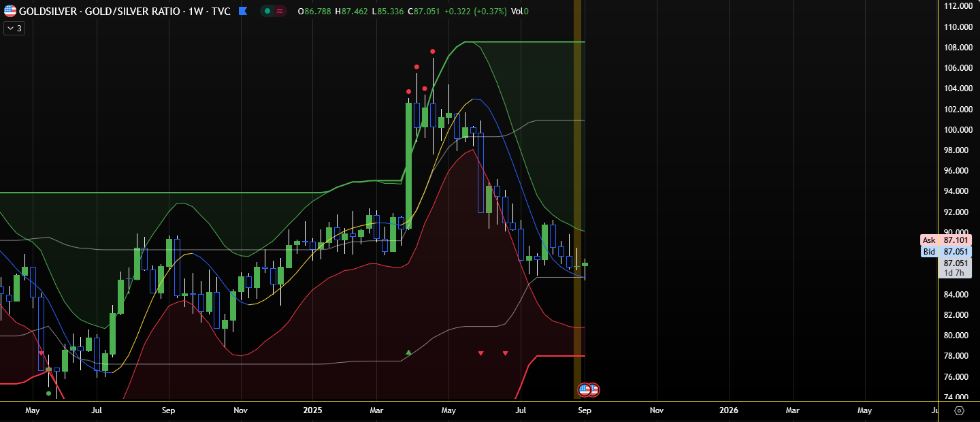Screen dimensions: 980x422
Task: Click the low value L85.336
Action: 387,11
